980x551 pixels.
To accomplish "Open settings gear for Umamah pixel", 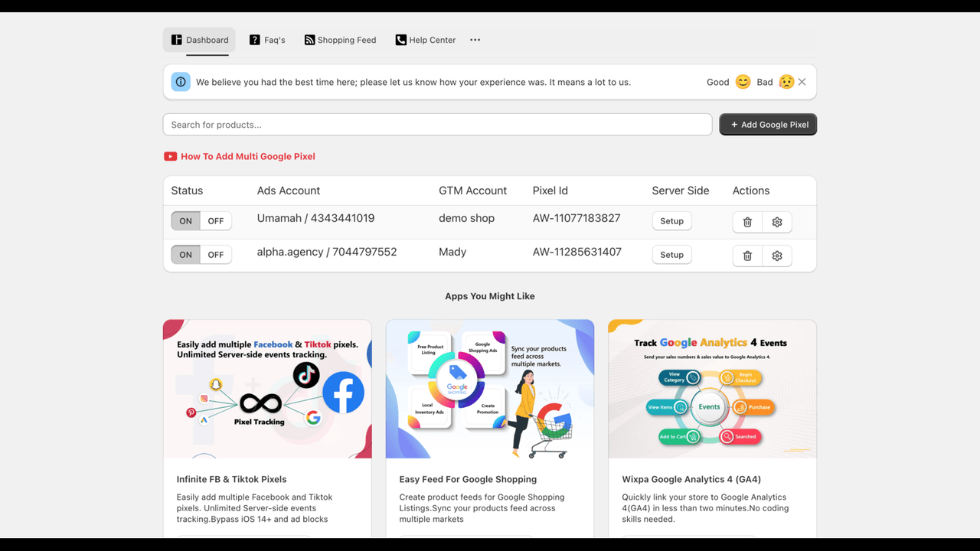I will 777,222.
